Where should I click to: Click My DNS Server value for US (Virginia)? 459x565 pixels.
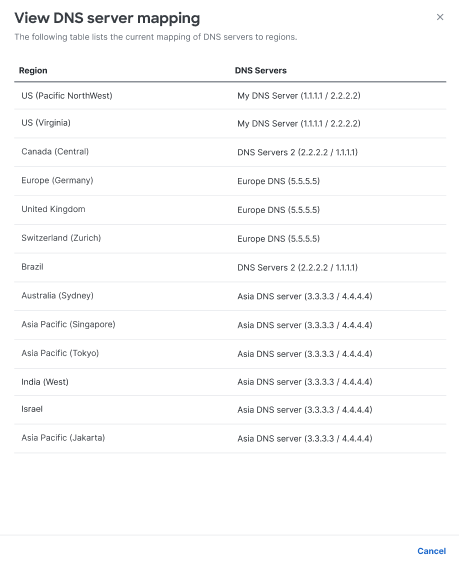(299, 123)
